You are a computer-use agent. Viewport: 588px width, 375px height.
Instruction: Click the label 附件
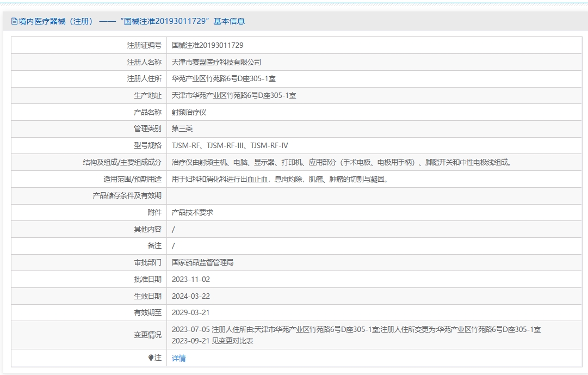154,212
